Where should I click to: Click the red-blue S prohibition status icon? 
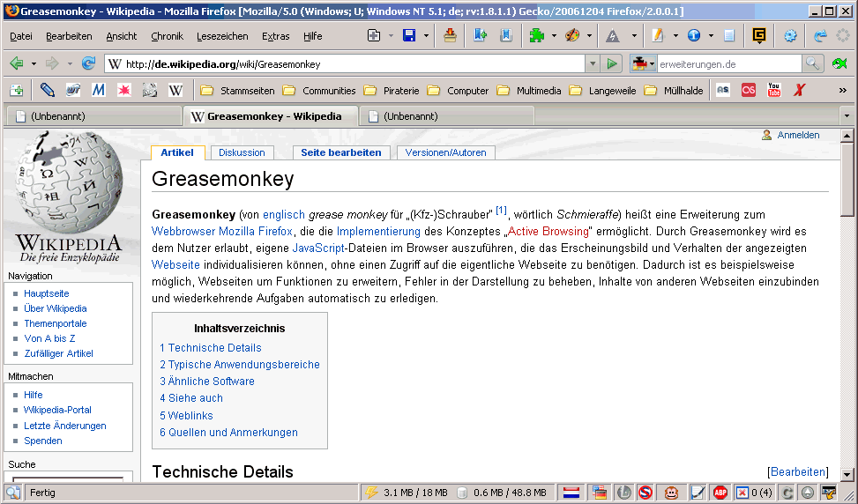645,493
